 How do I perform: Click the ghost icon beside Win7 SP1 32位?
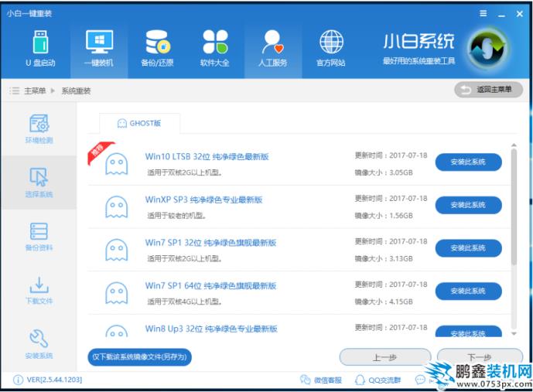point(117,250)
